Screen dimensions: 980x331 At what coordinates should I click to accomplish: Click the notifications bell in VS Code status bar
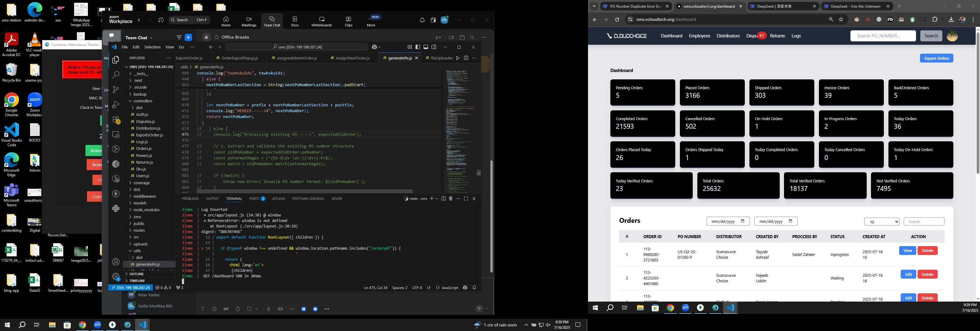tap(474, 288)
